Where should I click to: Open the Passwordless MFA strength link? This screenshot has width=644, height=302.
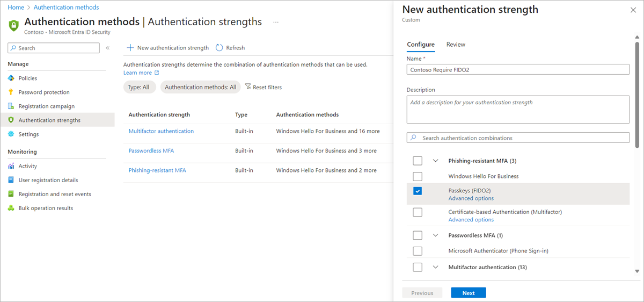pyautogui.click(x=151, y=151)
